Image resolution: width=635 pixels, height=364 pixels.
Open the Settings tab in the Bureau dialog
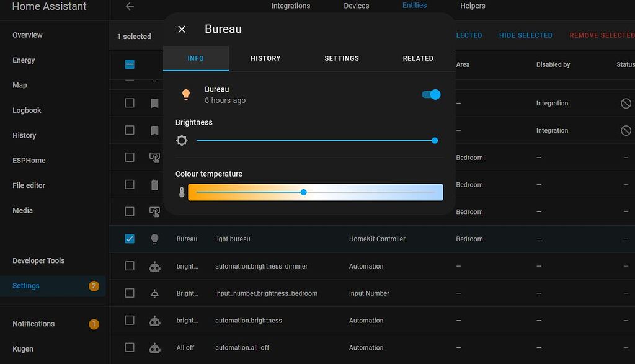point(342,58)
